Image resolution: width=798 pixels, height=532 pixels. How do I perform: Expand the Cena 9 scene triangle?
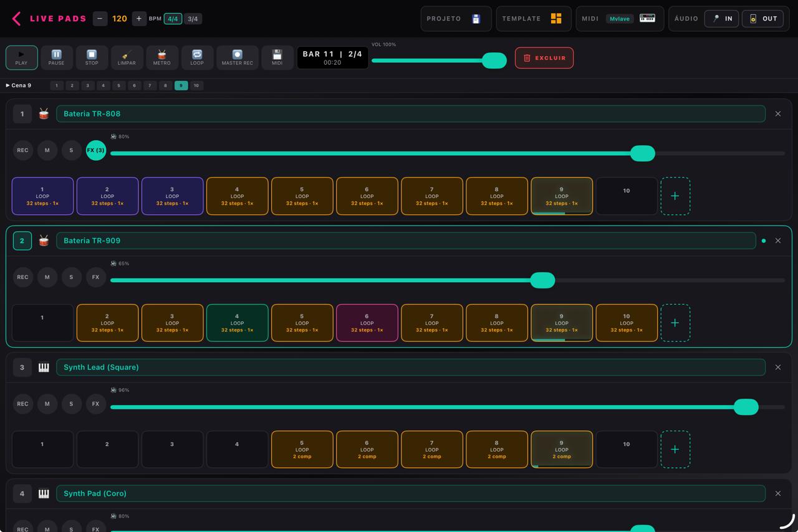(x=7, y=85)
